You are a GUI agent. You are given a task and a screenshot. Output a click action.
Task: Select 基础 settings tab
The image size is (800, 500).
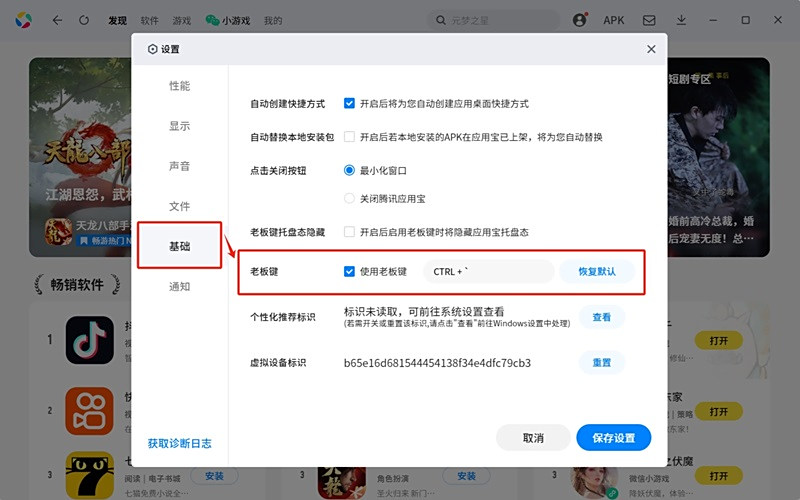coord(179,246)
